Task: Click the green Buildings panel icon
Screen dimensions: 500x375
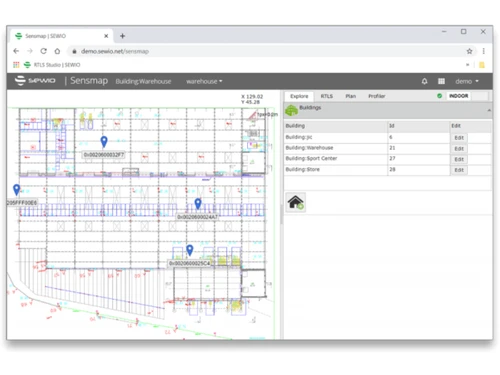Action: point(292,110)
